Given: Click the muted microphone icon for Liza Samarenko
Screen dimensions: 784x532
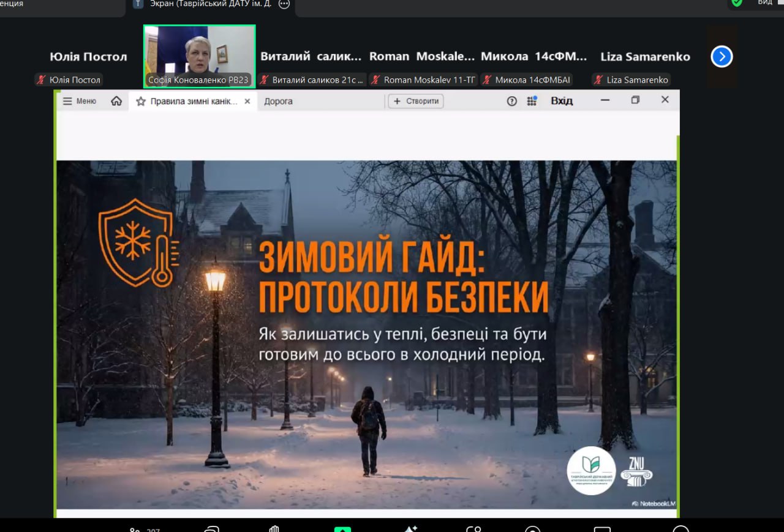Looking at the screenshot, I should tap(598, 80).
